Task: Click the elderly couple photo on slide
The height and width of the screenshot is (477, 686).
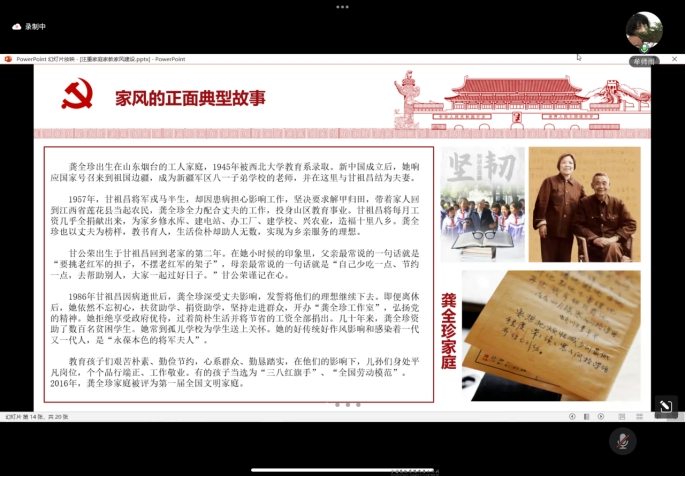Action: (x=584, y=205)
